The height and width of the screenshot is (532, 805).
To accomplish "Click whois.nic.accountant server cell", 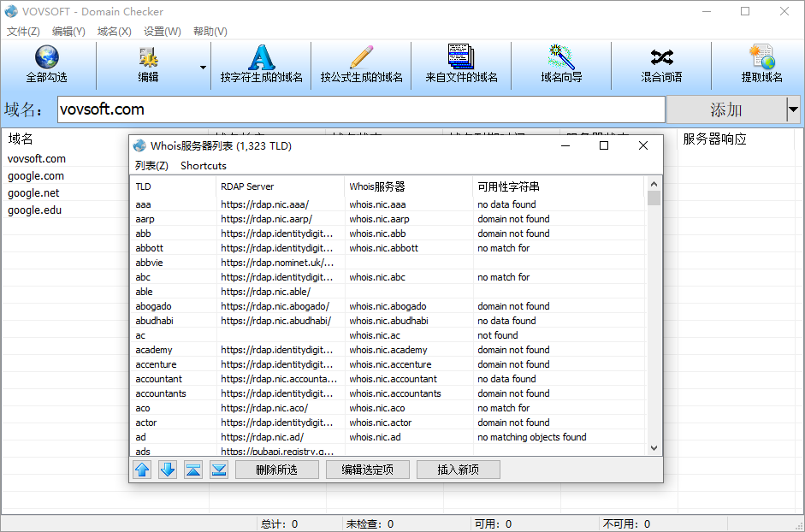I will pyautogui.click(x=394, y=379).
